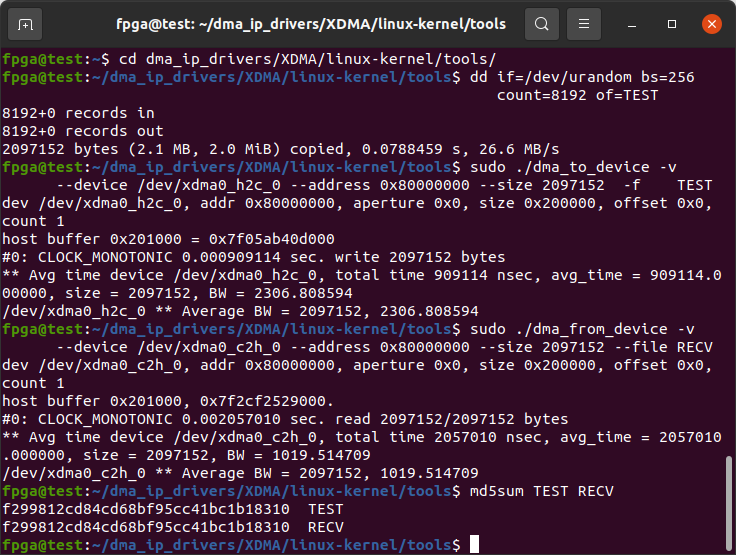Screen dimensions: 736x555
Task: Click 'host buffer 0x201000 = 0x7f05ab40d000' line
Action: point(168,239)
